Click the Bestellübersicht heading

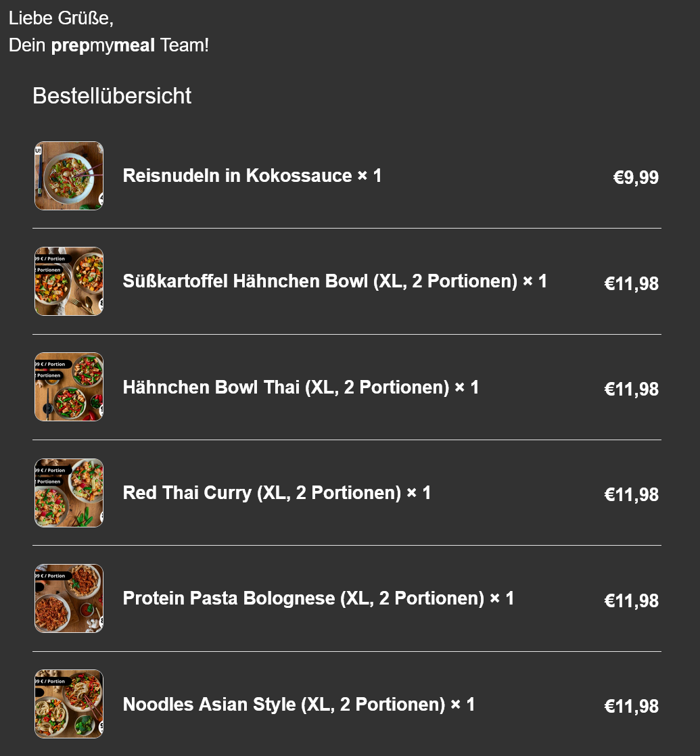tap(112, 95)
